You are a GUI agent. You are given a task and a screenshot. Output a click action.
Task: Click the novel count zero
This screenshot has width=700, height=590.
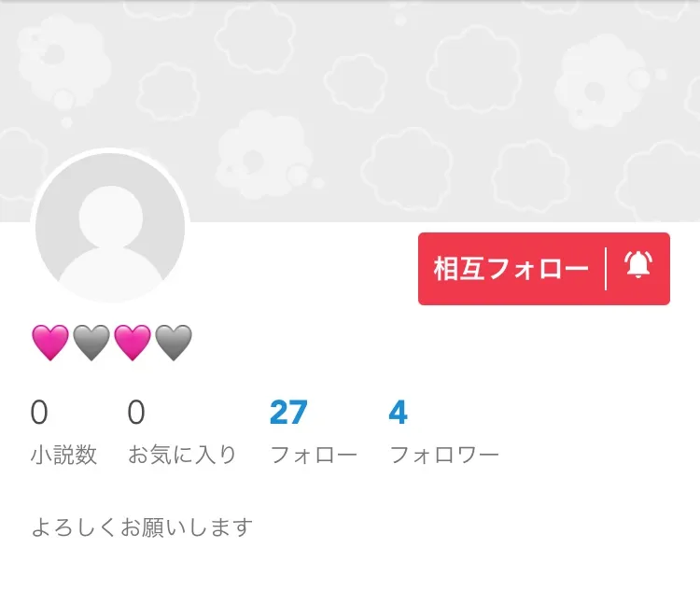[x=39, y=413]
